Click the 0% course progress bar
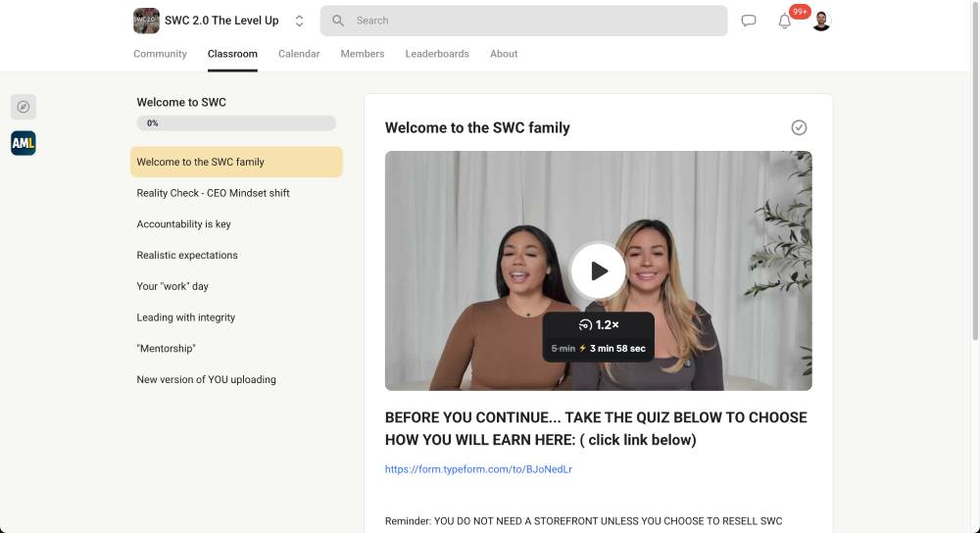 point(236,123)
